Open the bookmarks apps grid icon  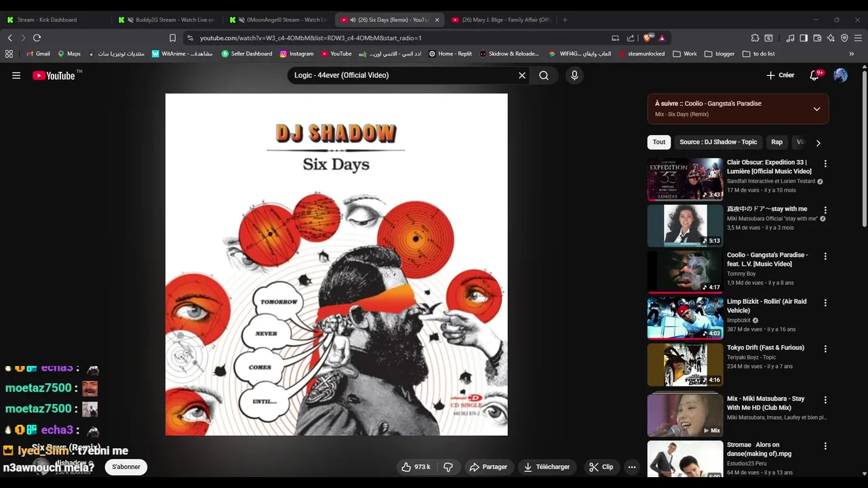click(x=9, y=54)
